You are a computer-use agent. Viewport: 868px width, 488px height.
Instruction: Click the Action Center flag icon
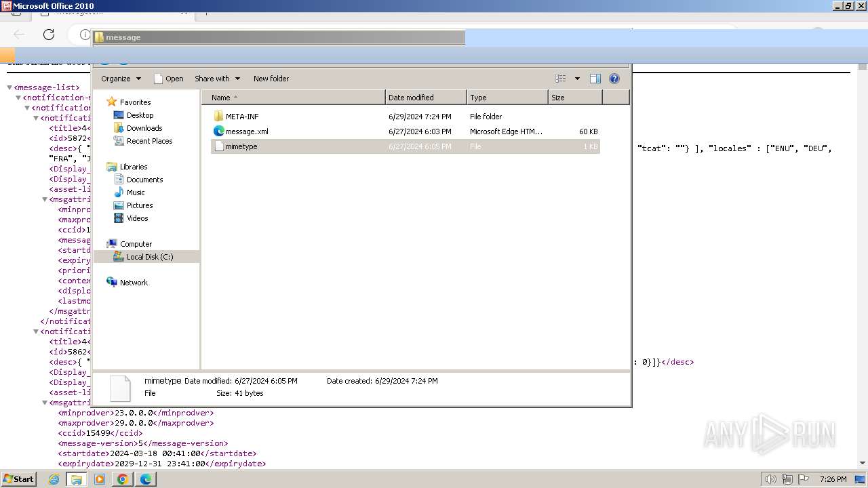click(803, 479)
